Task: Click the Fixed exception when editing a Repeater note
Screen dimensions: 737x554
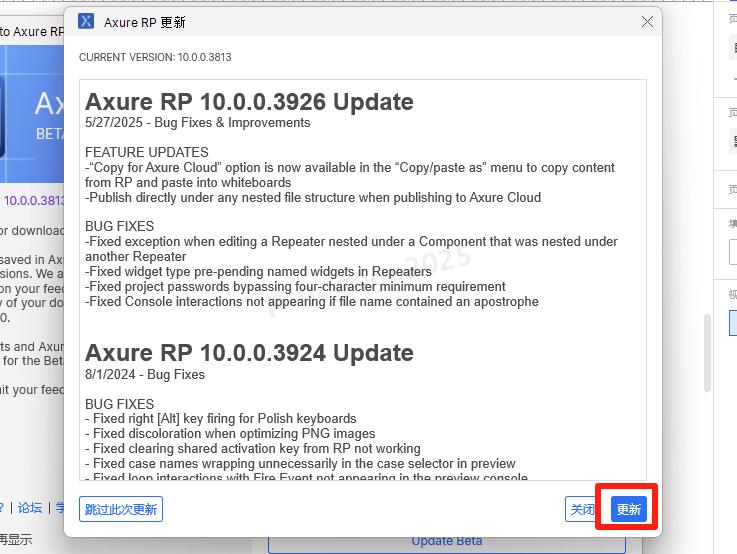Action: pos(351,249)
